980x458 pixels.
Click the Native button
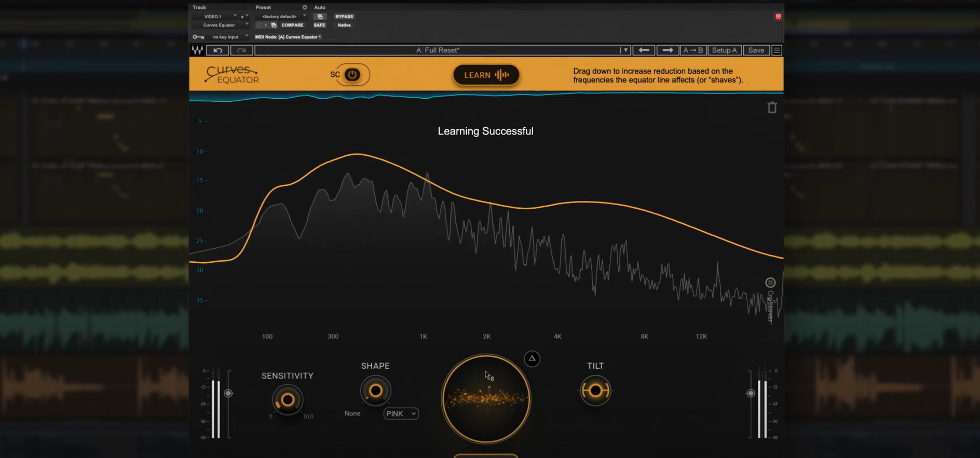click(344, 25)
